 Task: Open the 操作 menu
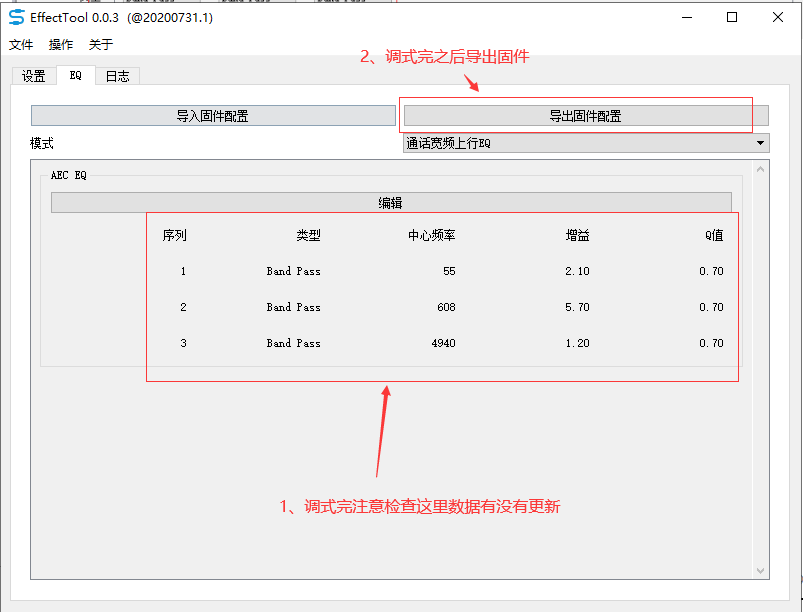coord(61,45)
